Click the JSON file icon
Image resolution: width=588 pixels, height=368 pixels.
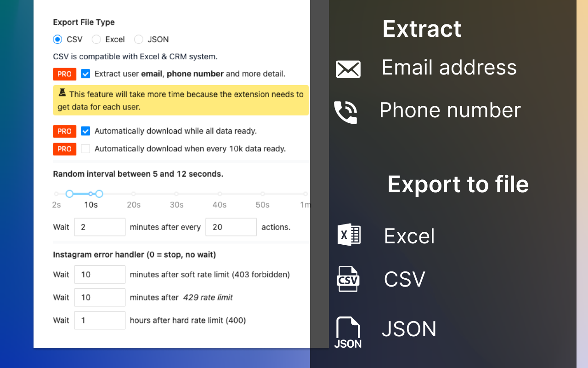(348, 332)
